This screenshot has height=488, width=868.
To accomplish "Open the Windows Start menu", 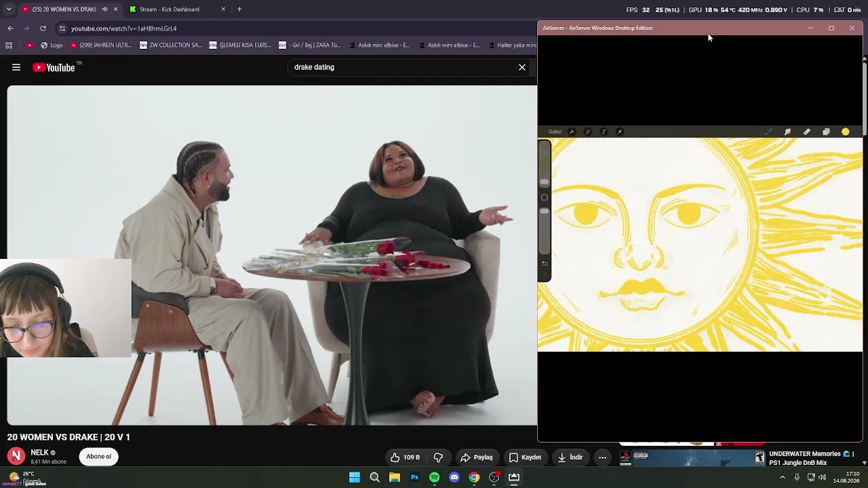I will [x=355, y=477].
